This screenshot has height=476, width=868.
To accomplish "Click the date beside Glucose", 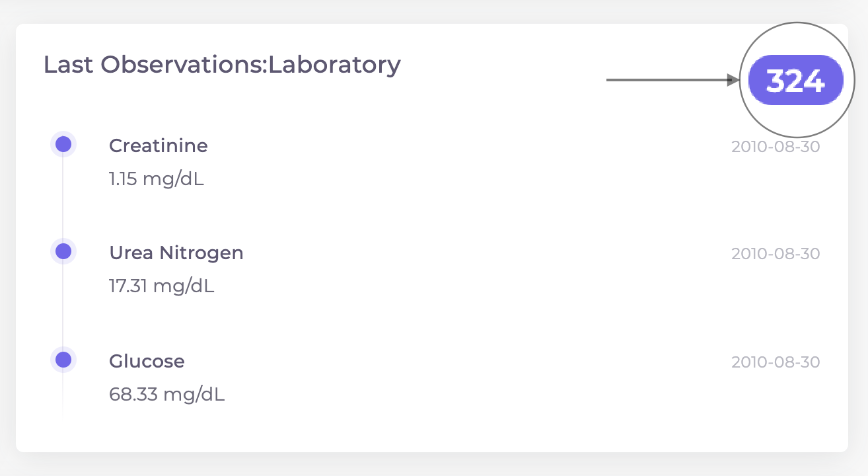I will 776,362.
